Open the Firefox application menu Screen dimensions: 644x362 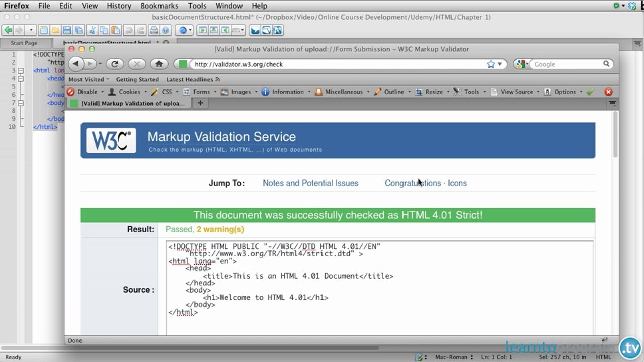click(x=17, y=6)
